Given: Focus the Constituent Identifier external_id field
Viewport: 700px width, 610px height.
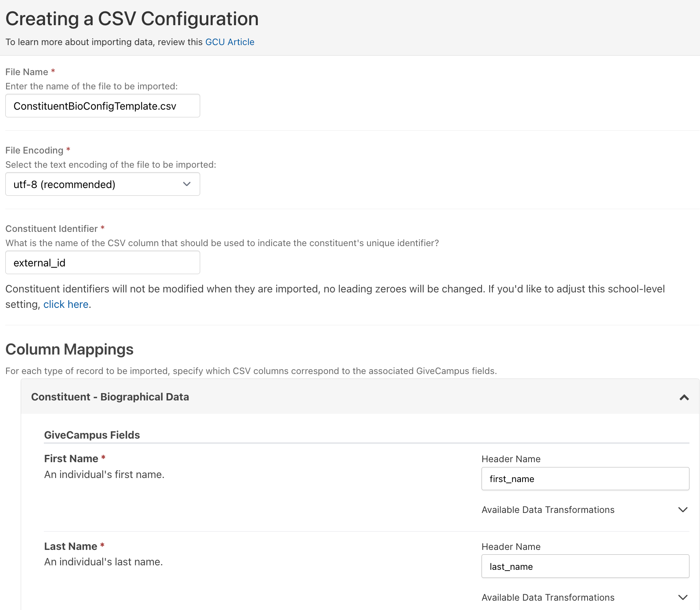Looking at the screenshot, I should [102, 263].
